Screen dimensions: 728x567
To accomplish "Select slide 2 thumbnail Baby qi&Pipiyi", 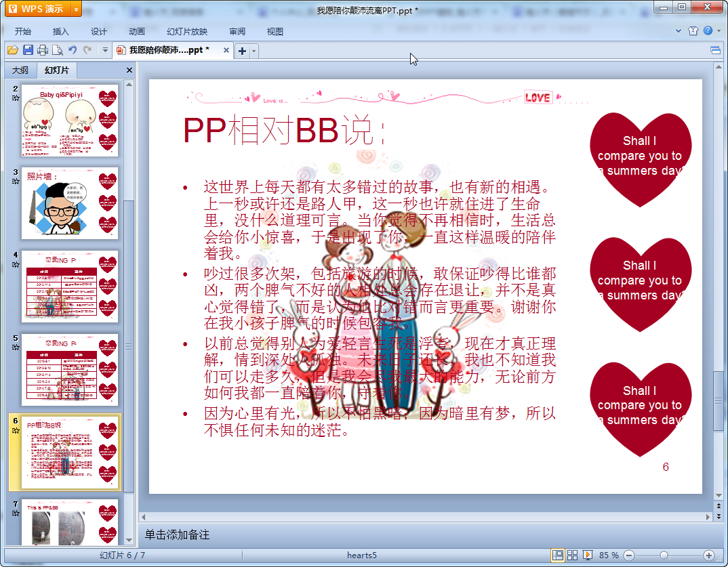I will tap(70, 121).
